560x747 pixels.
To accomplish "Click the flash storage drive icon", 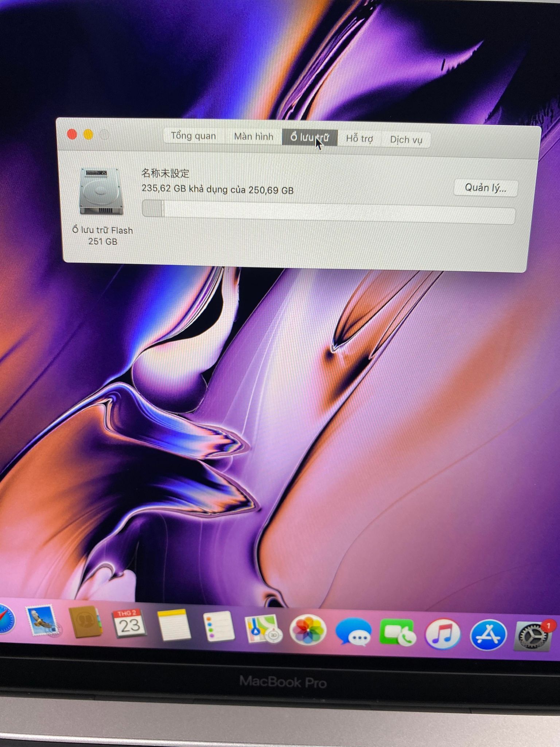I will point(101,191).
